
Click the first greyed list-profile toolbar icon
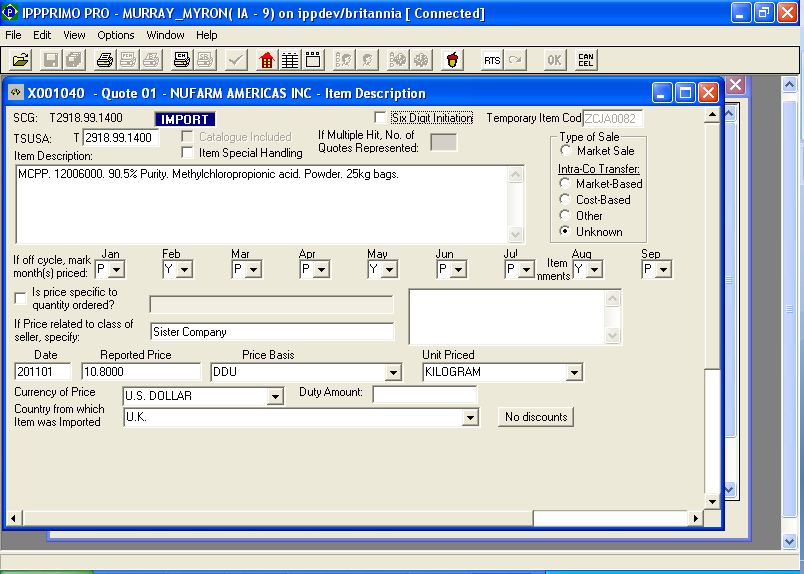click(x=344, y=60)
